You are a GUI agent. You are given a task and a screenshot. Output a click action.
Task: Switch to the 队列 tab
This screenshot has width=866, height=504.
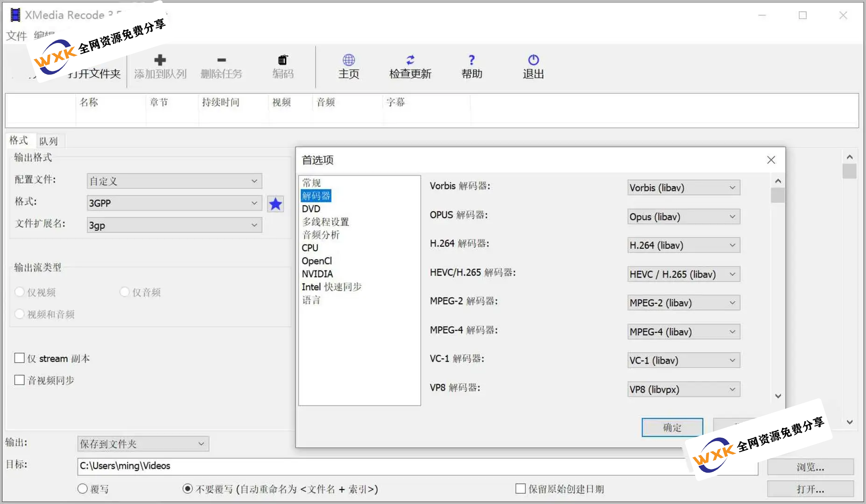49,141
